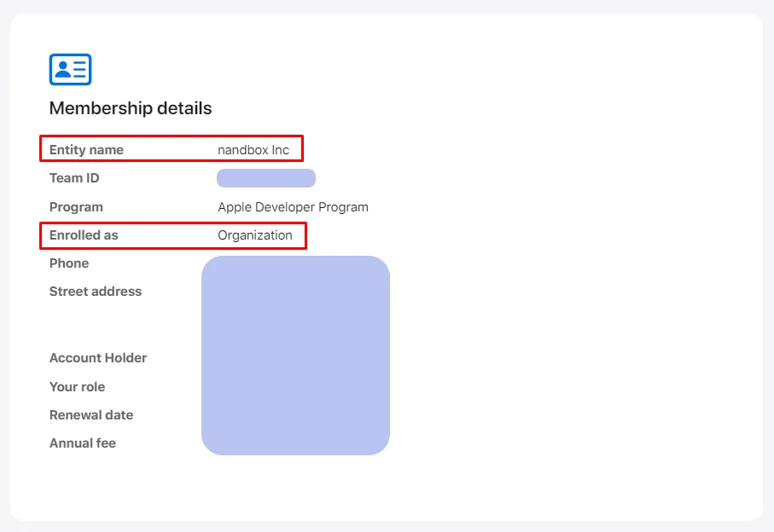The height and width of the screenshot is (532, 774).
Task: Click the person silhouette inside the card icon
Action: 63,69
